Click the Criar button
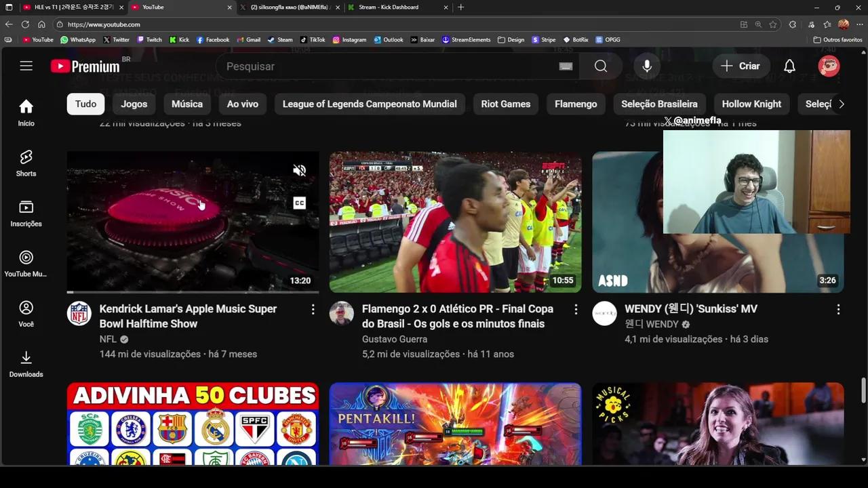The height and width of the screenshot is (488, 868). (741, 66)
